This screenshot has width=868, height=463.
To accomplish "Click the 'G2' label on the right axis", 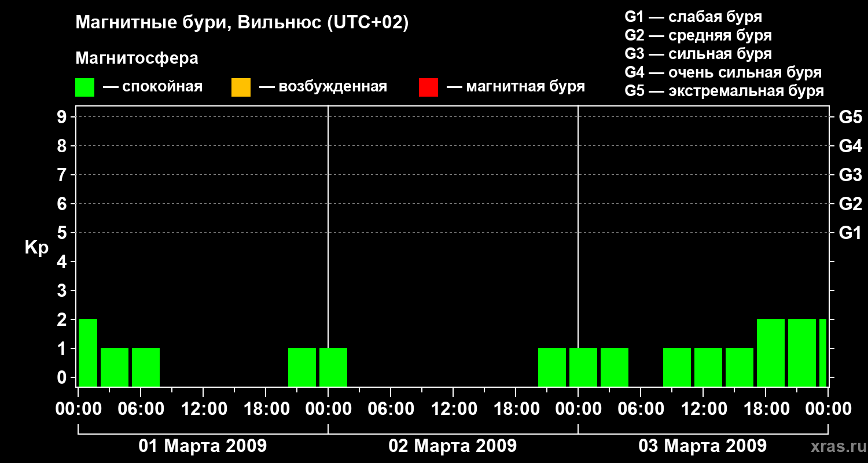I will (x=850, y=204).
